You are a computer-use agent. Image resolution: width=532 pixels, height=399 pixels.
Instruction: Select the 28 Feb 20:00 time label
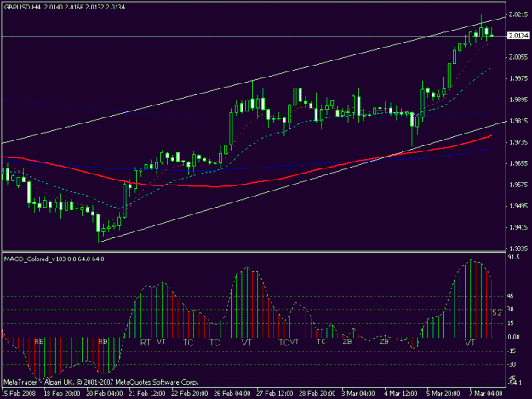tap(317, 394)
